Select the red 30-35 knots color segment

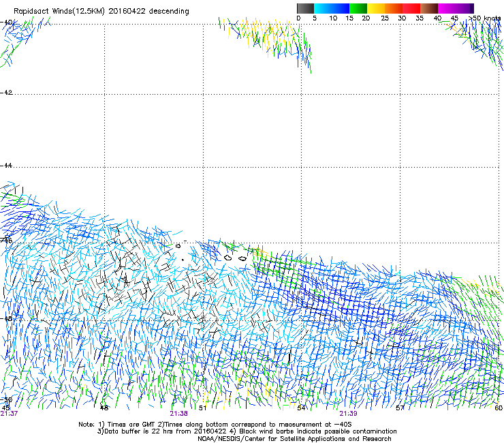click(x=411, y=8)
